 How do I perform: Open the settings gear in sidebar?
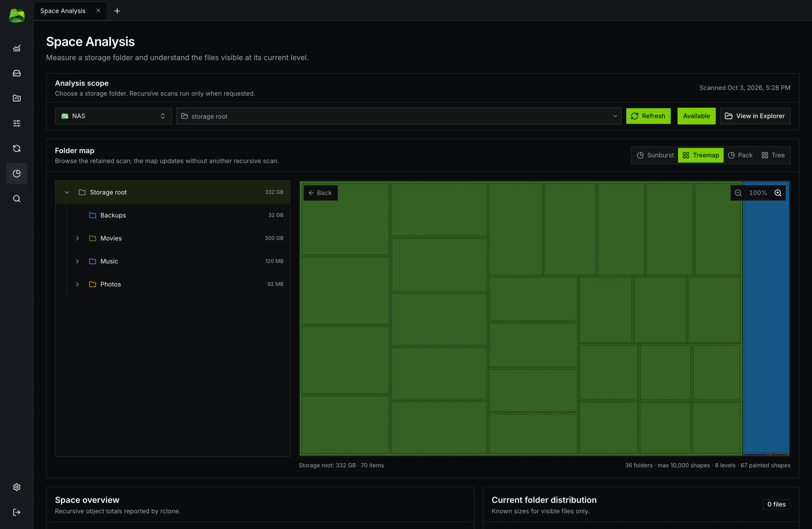[16, 487]
